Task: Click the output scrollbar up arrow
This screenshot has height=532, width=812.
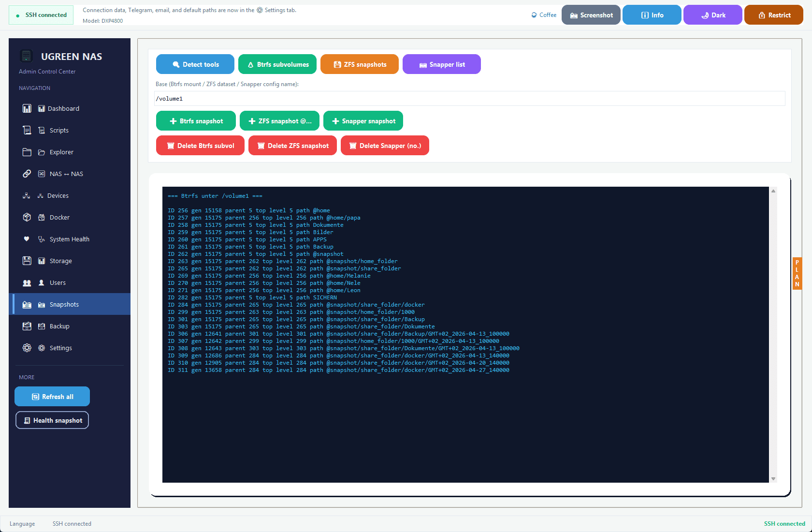Action: pos(773,191)
